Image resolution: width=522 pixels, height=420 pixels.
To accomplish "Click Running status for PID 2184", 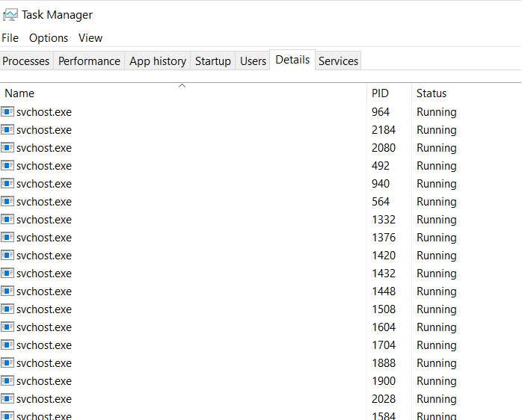I will point(437,131).
